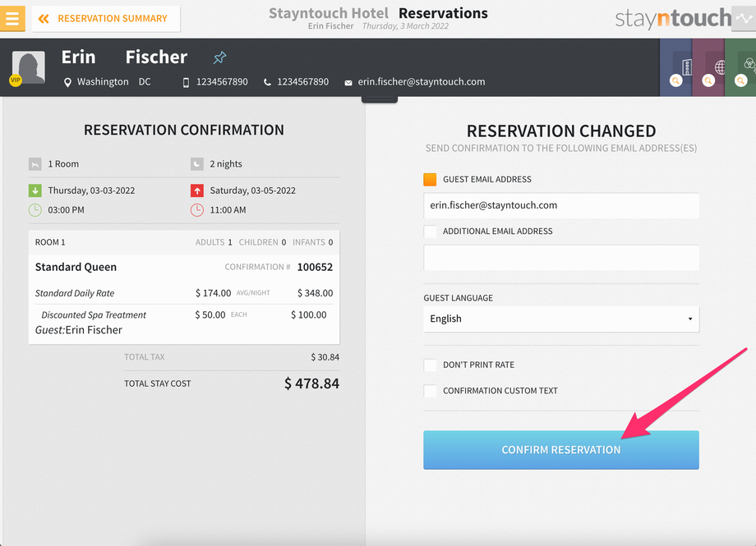
Task: Click the bed icon next to 1 Room
Action: (x=35, y=164)
